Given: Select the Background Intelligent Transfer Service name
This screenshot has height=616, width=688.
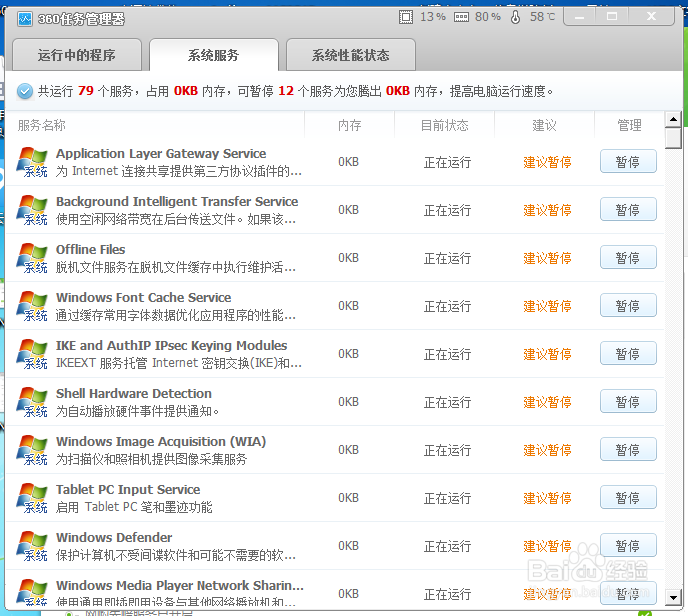Looking at the screenshot, I should [177, 201].
